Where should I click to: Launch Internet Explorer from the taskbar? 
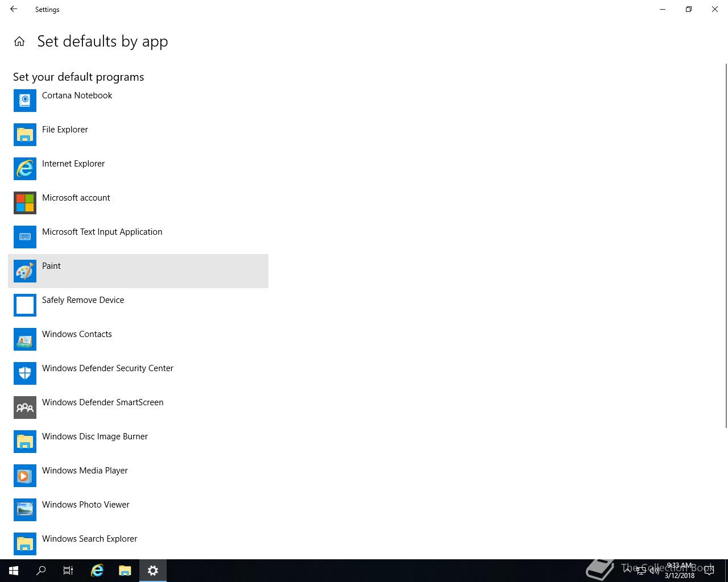tap(97, 571)
